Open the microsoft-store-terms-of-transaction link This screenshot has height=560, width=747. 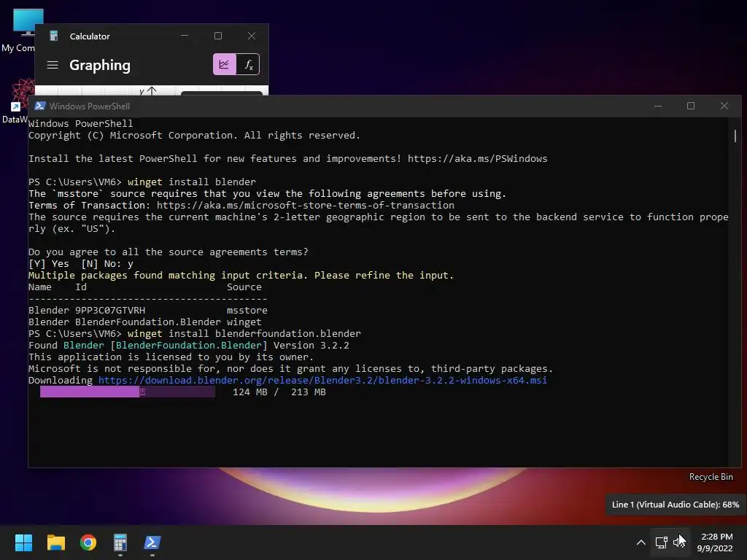tap(306, 205)
